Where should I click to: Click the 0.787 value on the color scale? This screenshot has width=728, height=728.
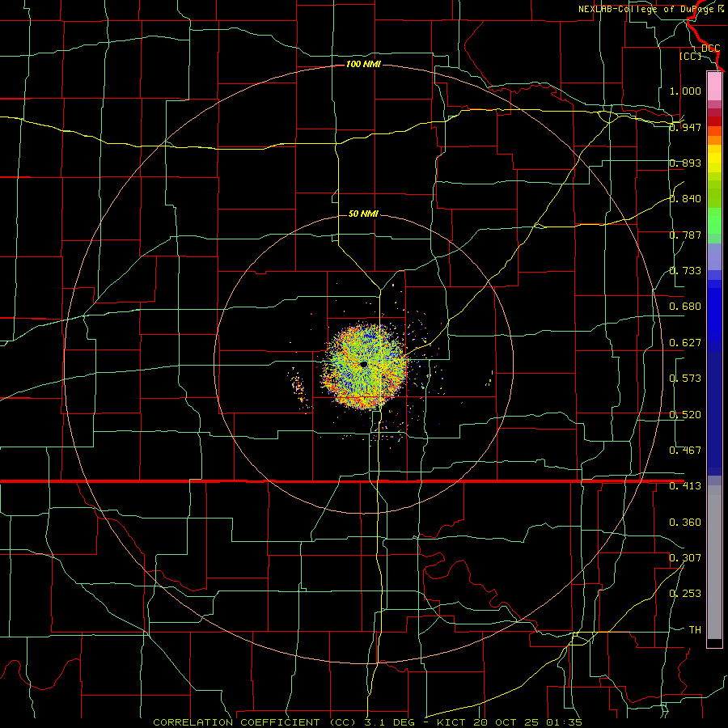[x=685, y=235]
